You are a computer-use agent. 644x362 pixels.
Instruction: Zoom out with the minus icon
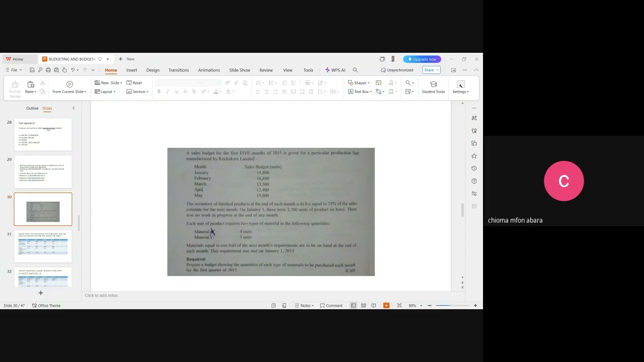pyautogui.click(x=429, y=306)
